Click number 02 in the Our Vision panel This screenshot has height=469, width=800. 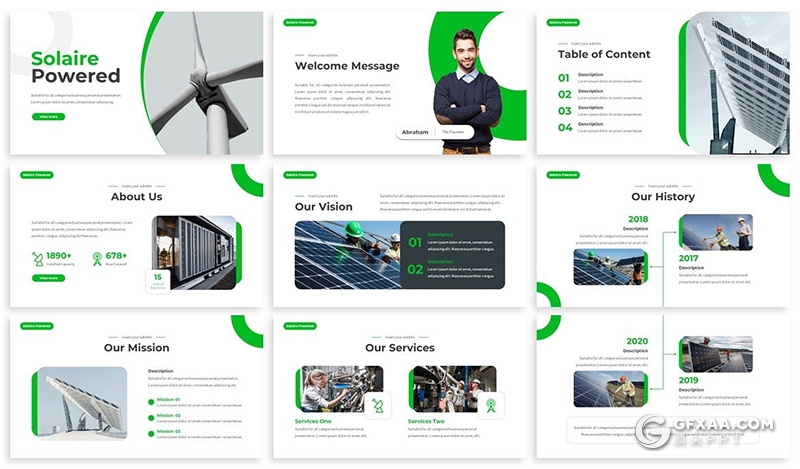click(x=414, y=268)
